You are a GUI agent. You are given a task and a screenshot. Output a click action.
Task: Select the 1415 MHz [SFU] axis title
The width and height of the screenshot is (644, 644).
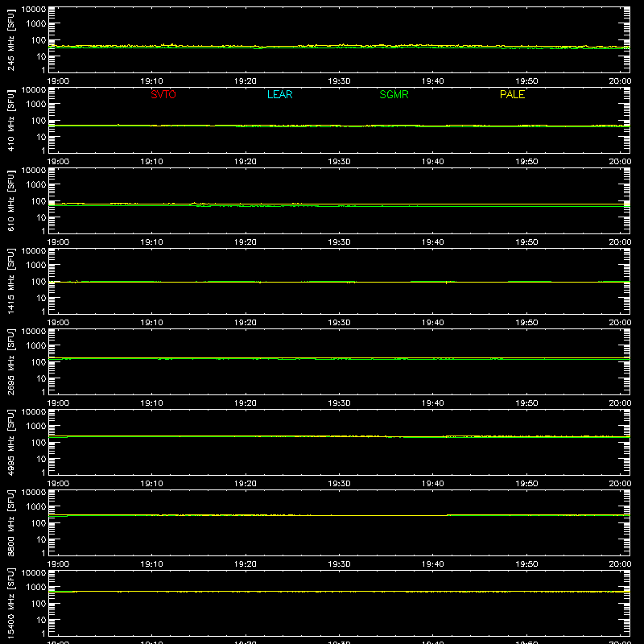coord(11,281)
